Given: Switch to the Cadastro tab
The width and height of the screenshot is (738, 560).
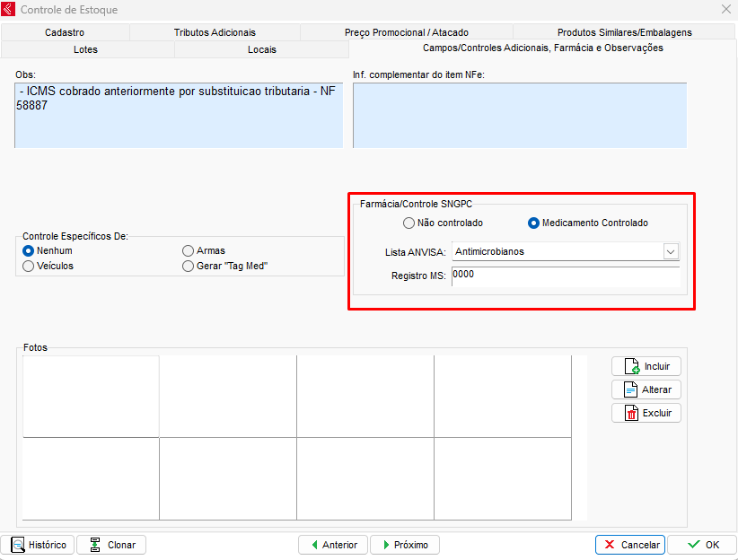Looking at the screenshot, I should (x=65, y=32).
